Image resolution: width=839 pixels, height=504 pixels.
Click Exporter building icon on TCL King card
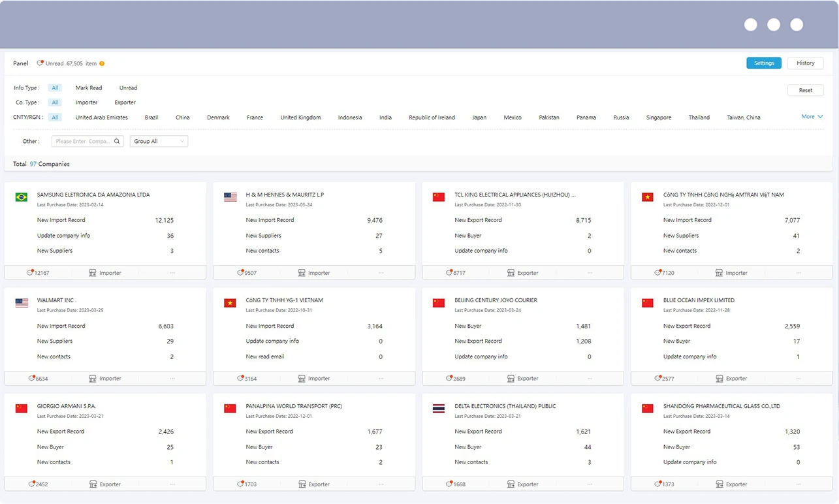point(511,273)
